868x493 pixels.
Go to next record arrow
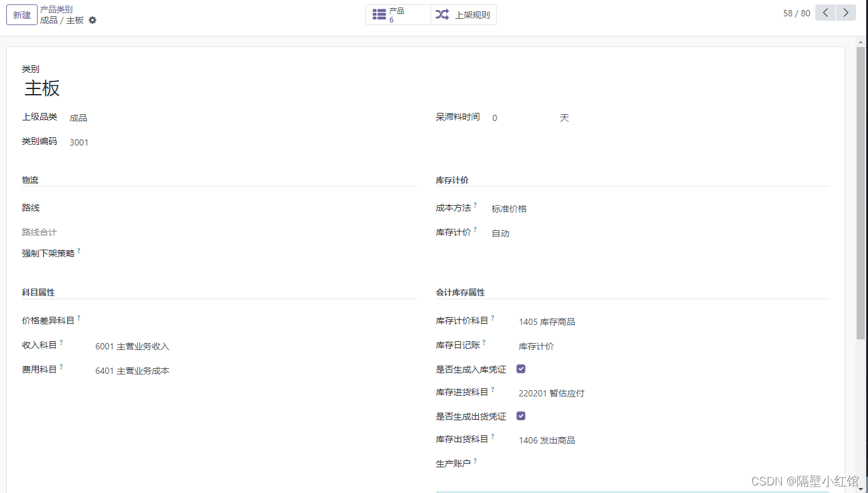846,13
